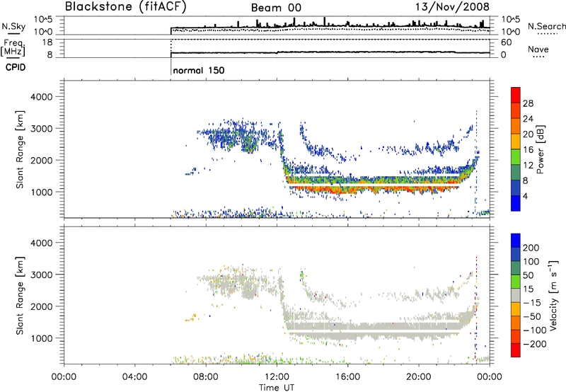Click the '4' label on the power colorbar
The image size is (566, 392).
525,197
